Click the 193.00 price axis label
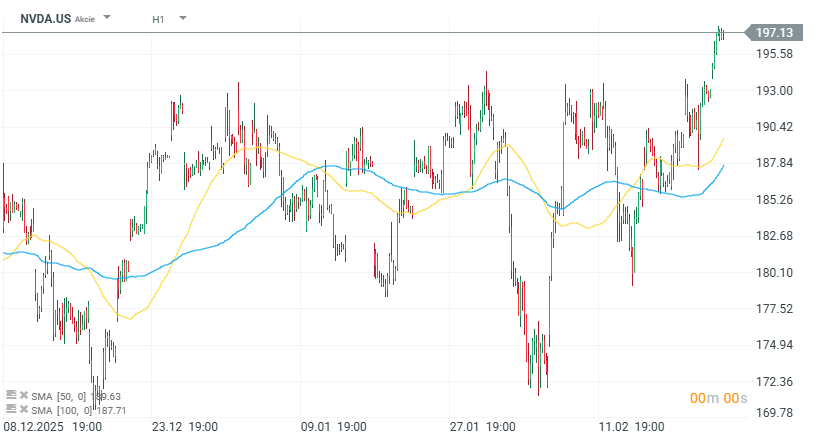This screenshot has width=816, height=443. tap(773, 90)
